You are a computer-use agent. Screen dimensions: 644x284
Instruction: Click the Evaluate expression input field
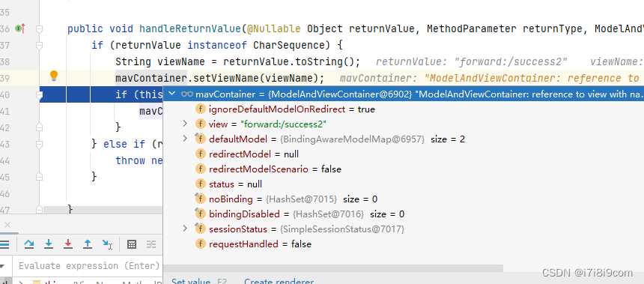click(88, 266)
